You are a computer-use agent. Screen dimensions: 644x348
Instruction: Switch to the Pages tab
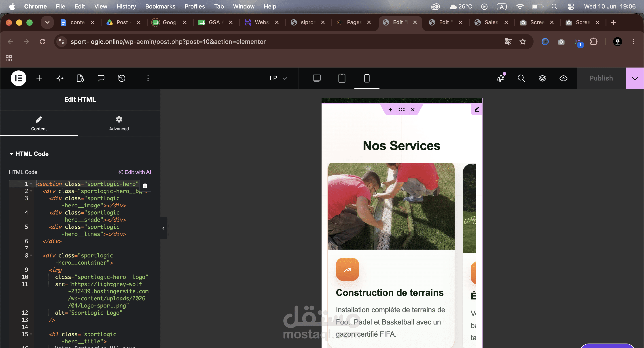(x=354, y=22)
